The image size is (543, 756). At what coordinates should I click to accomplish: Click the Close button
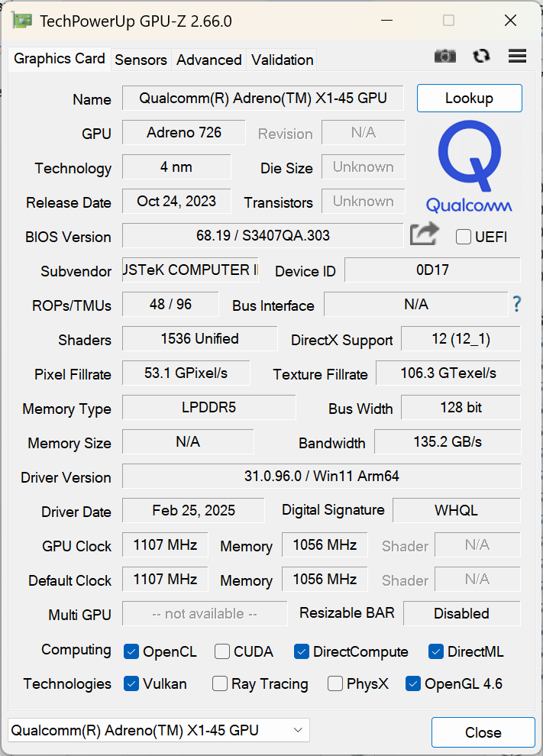pyautogui.click(x=483, y=732)
